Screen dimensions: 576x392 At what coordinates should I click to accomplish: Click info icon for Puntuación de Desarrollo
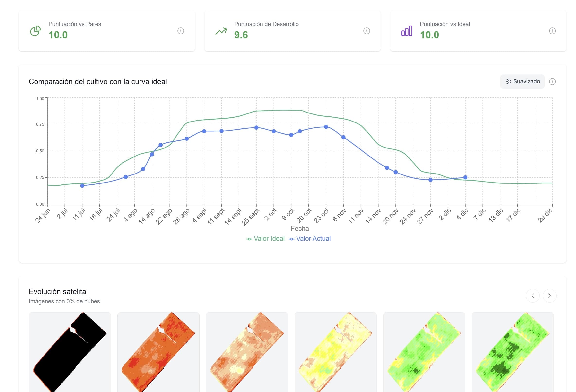click(x=367, y=31)
